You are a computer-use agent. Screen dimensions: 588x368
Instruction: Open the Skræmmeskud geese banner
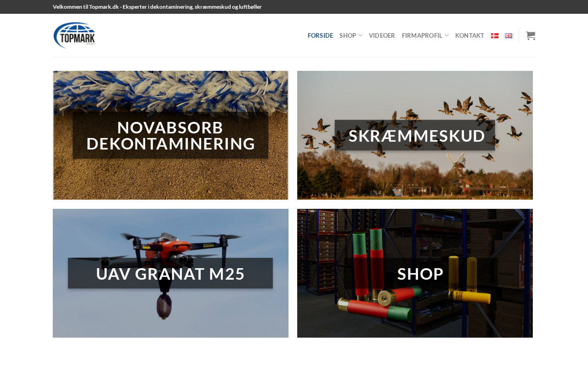[x=415, y=135]
